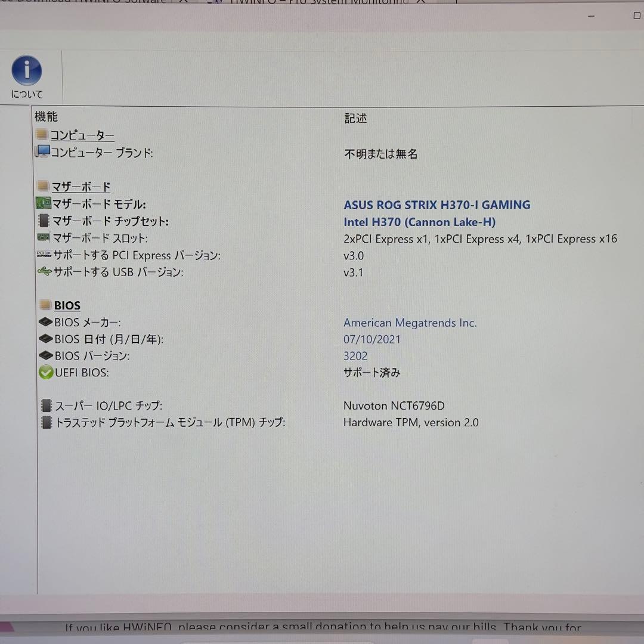644x644 pixels.
Task: Select the BIOS section heading
Action: [67, 305]
